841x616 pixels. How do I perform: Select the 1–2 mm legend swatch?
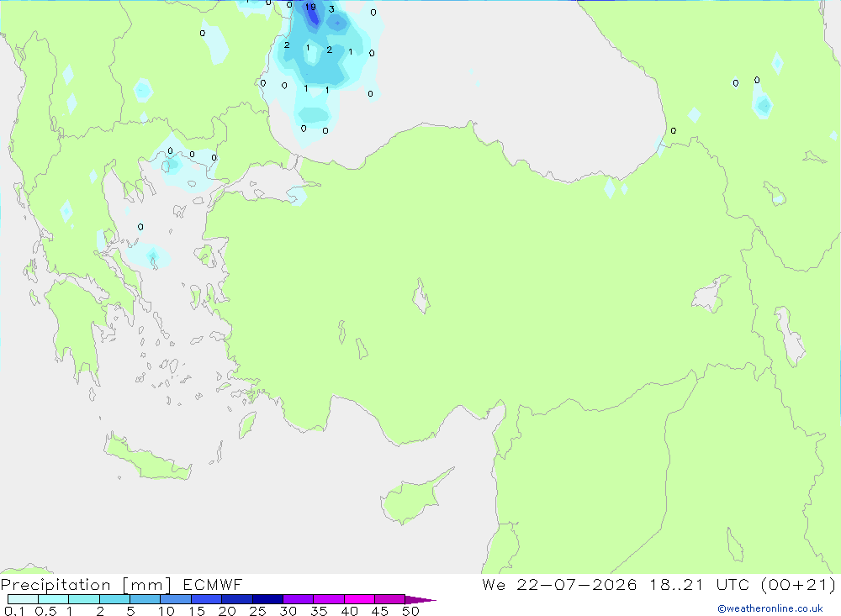coord(83,599)
